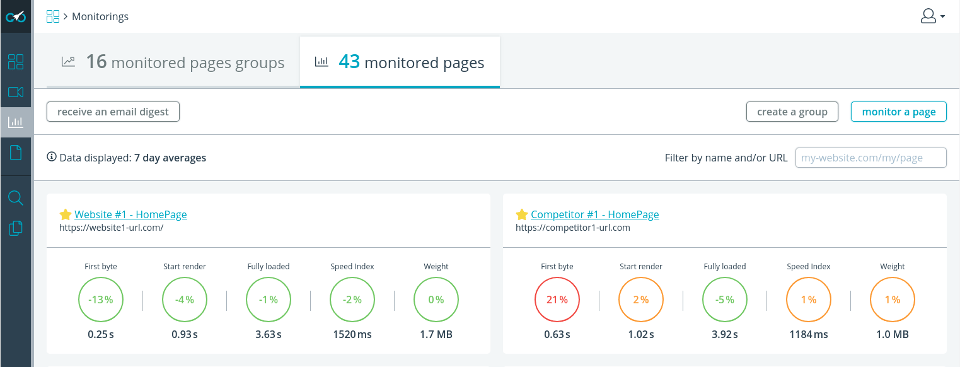Click the monitor a page button
The height and width of the screenshot is (367, 960).
coord(899,112)
